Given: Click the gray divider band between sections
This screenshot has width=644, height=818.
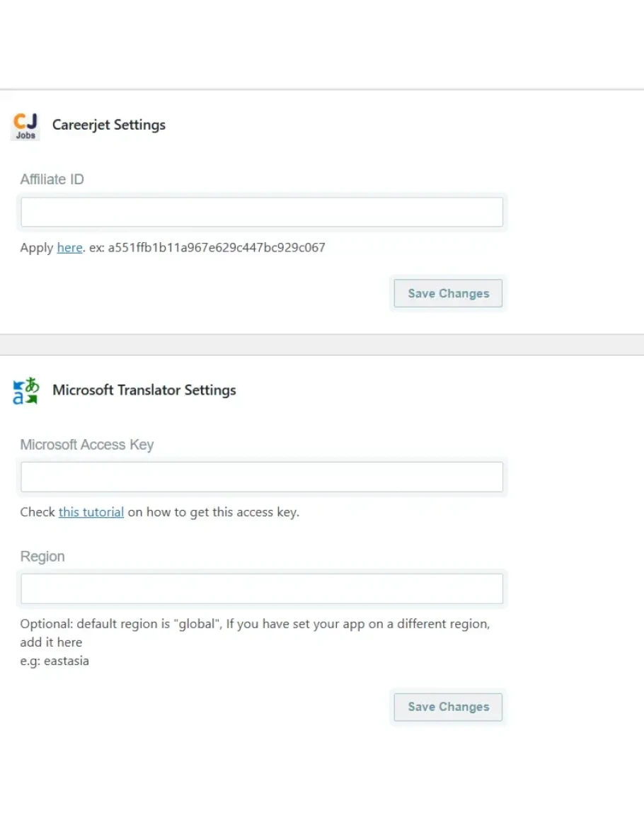Looking at the screenshot, I should 322,345.
